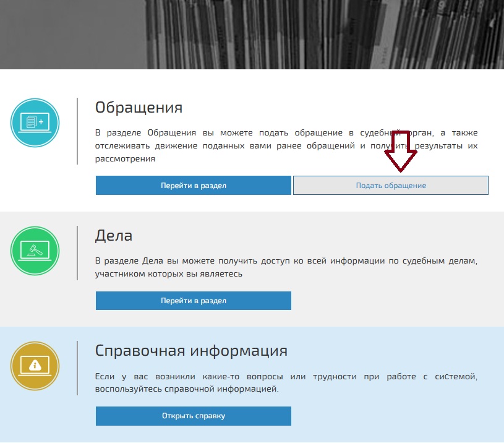Screen dimensions: 504x443
Task: Click the Открыть справку button
Action: click(193, 416)
